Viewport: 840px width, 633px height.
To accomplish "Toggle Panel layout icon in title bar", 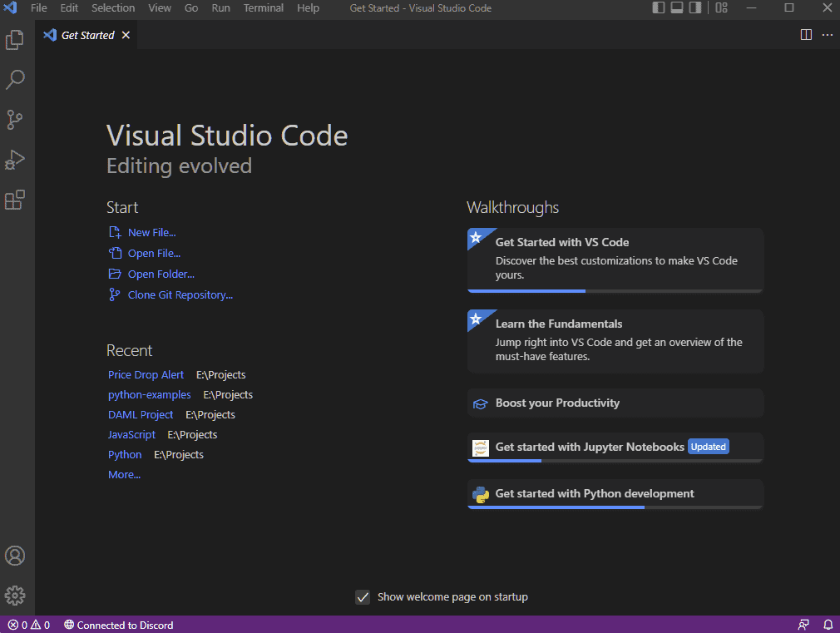I will point(677,7).
